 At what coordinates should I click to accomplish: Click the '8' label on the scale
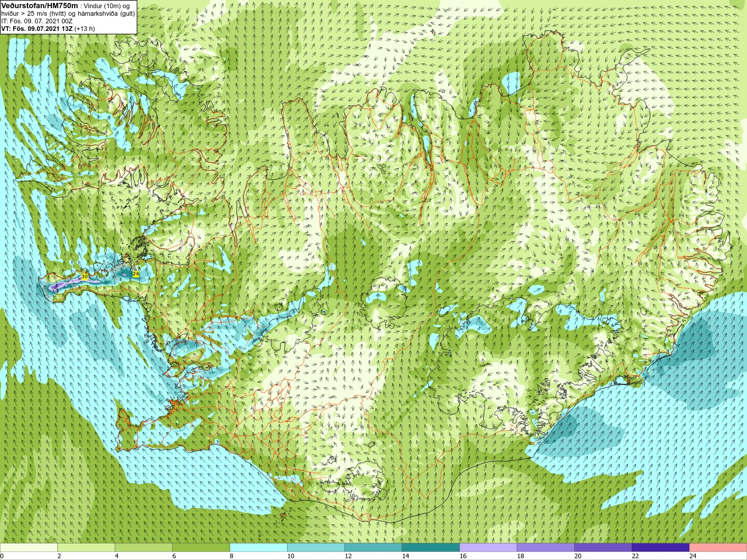click(232, 556)
